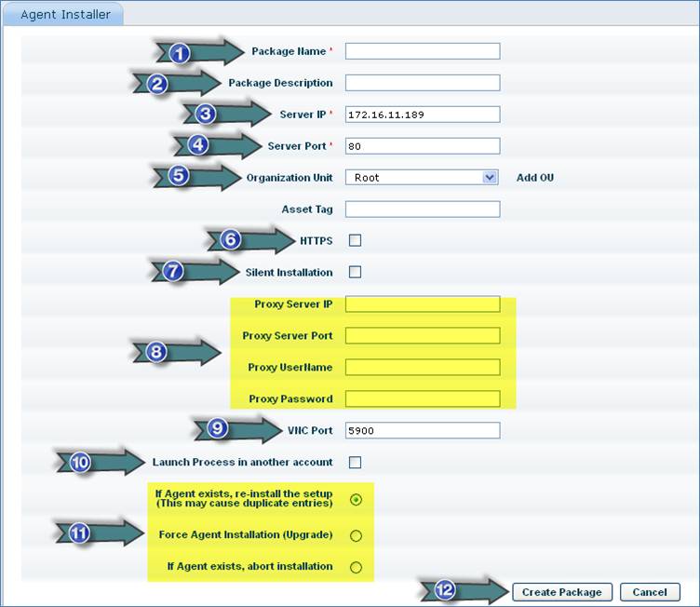Click the VNC Port field
The height and width of the screenshot is (607, 700).
(422, 430)
